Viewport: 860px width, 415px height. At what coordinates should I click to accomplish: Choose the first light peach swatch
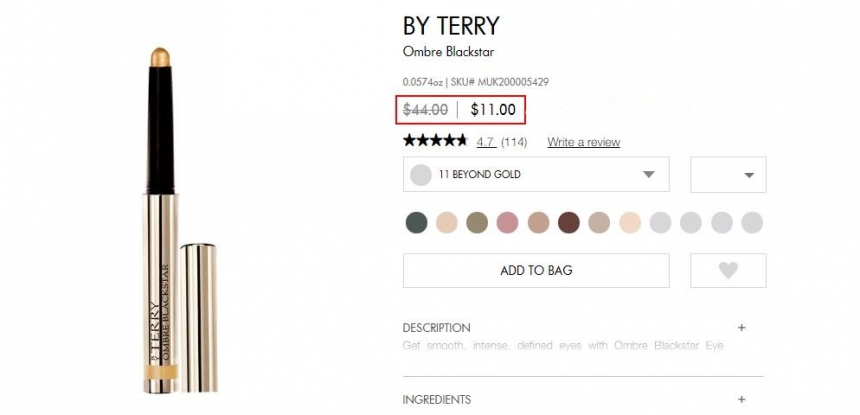(x=447, y=222)
